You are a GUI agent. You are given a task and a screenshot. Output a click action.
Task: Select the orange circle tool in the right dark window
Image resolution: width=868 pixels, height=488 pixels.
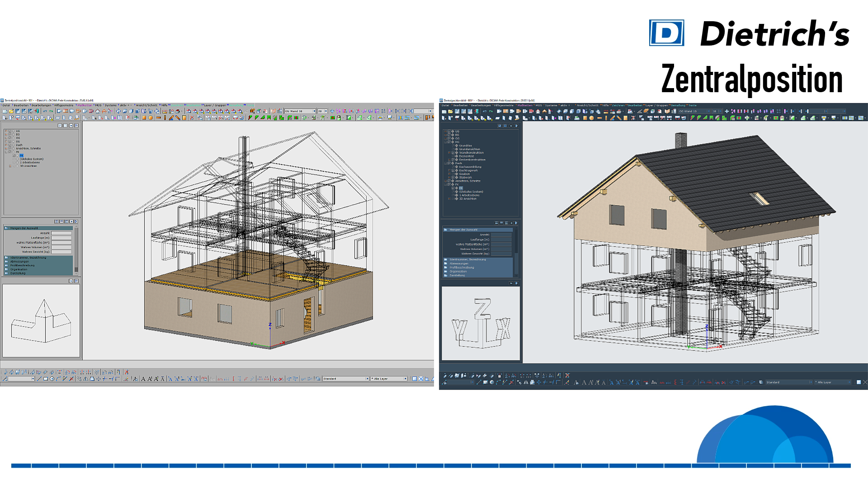tap(591, 118)
